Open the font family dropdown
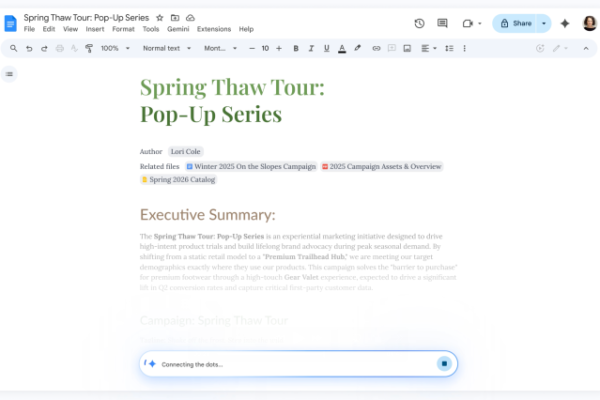 click(x=220, y=48)
